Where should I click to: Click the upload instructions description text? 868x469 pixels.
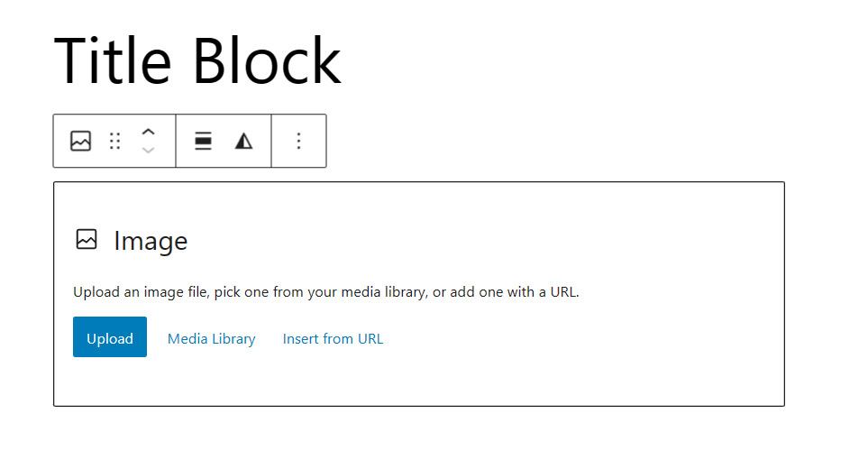click(326, 292)
